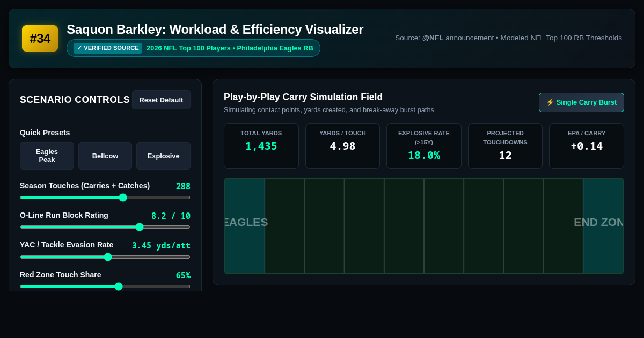Click the EPA / Carry stat card

point(587,146)
